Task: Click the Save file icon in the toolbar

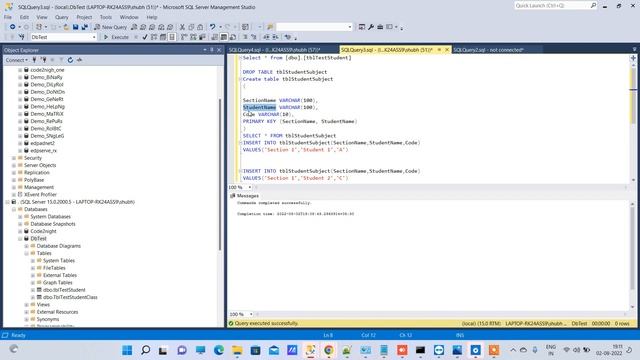Action: [x=76, y=27]
